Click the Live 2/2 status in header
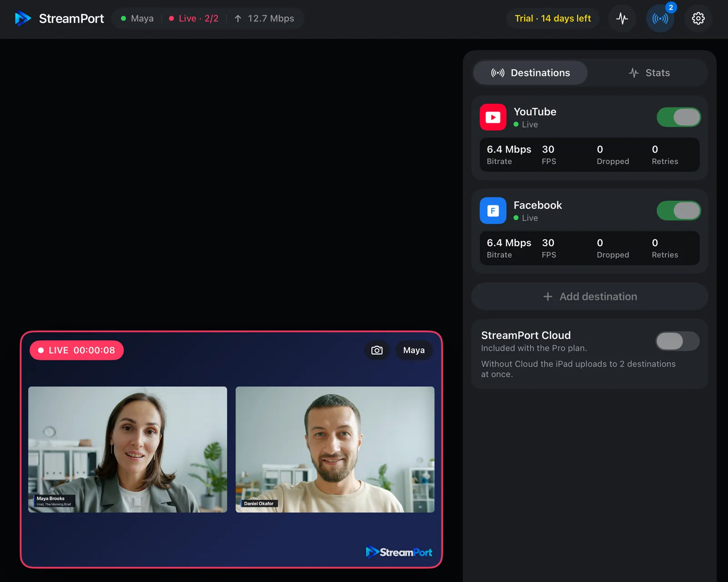The height and width of the screenshot is (582, 728). pyautogui.click(x=194, y=19)
